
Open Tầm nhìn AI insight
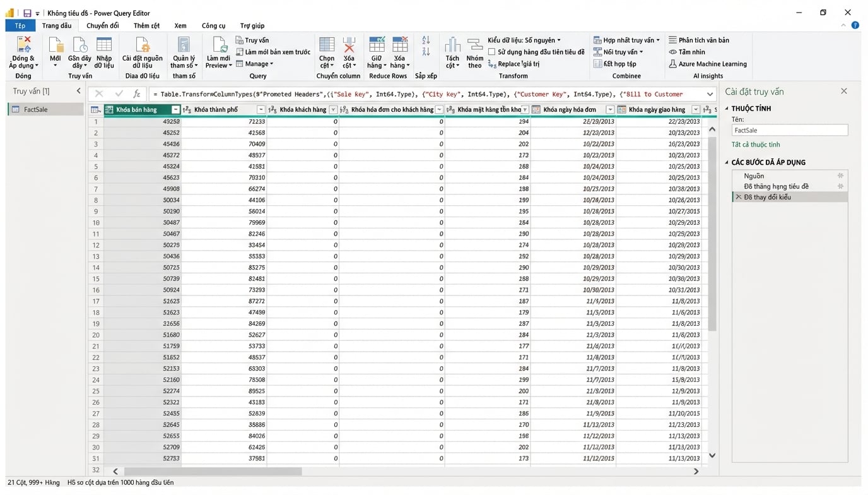(x=687, y=52)
